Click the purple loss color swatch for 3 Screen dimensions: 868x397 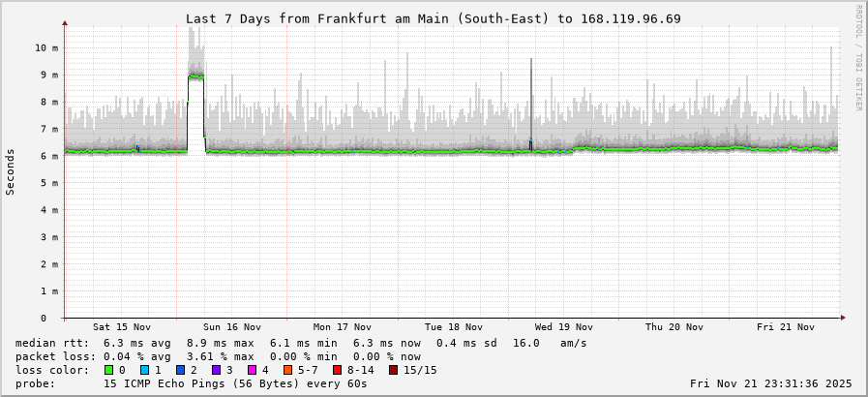217,370
